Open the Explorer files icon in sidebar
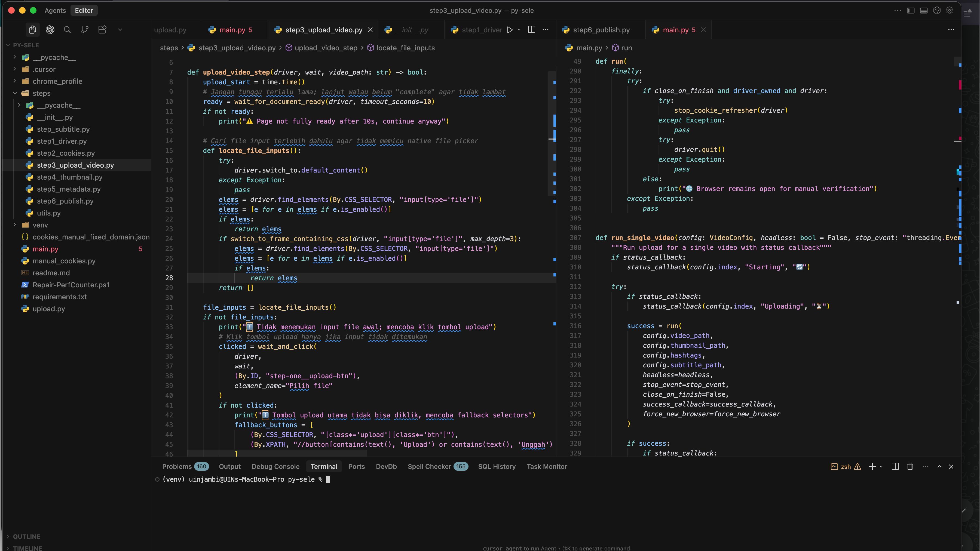The image size is (980, 551). [32, 30]
